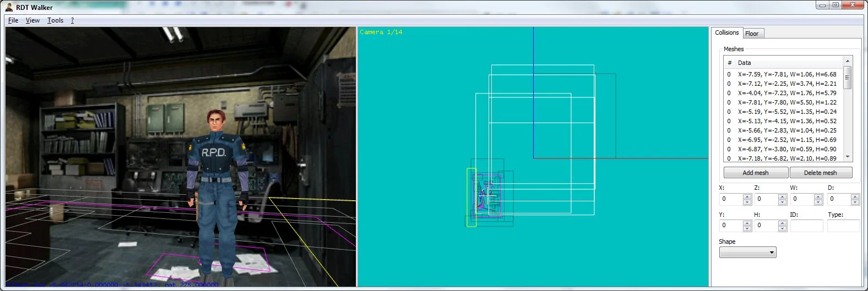Maximize the RDT Walker window
The image size is (868, 291).
point(836,5)
